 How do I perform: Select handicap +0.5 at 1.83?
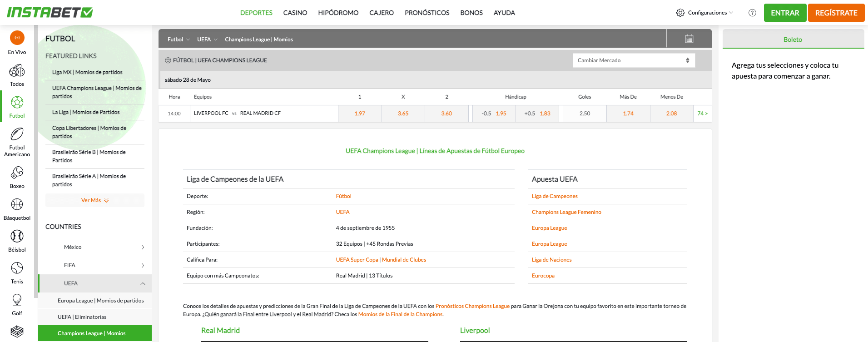click(x=537, y=114)
